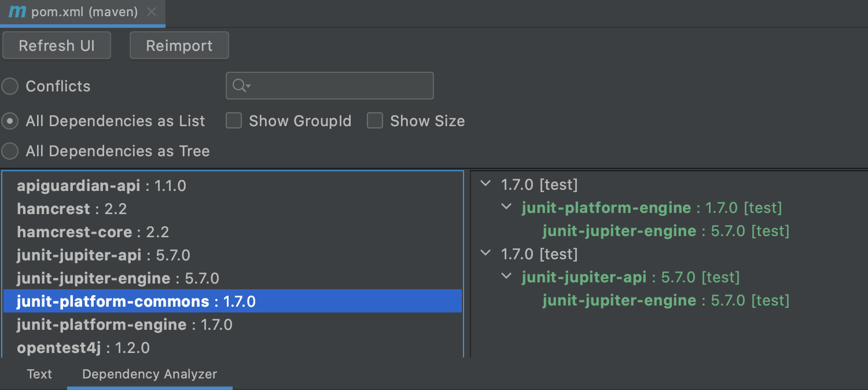868x390 pixels.
Task: Click the search magnifier icon
Action: [x=240, y=86]
